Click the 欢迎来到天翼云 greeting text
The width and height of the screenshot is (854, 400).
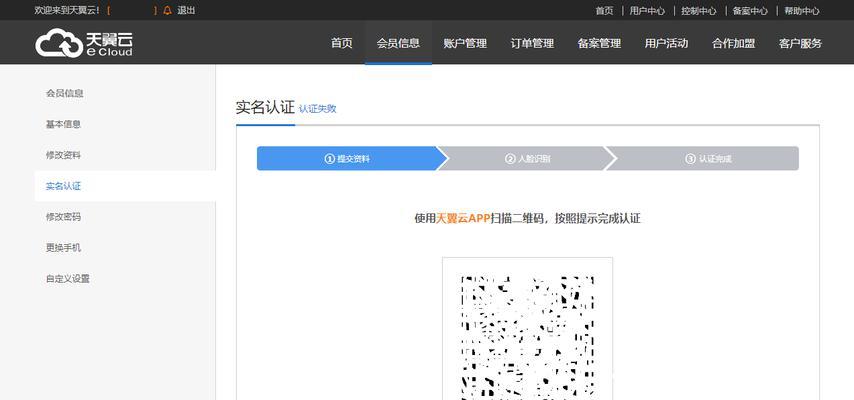click(67, 11)
